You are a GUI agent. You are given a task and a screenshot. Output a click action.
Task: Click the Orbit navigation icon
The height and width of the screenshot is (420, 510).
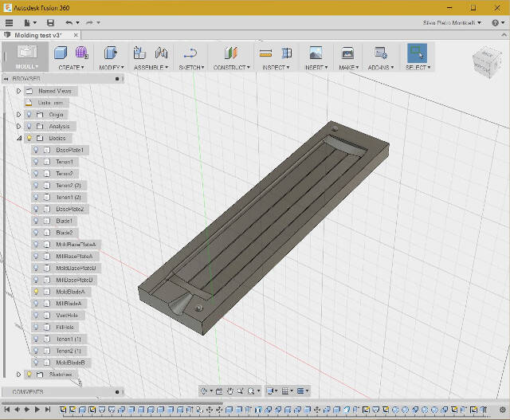coord(204,391)
